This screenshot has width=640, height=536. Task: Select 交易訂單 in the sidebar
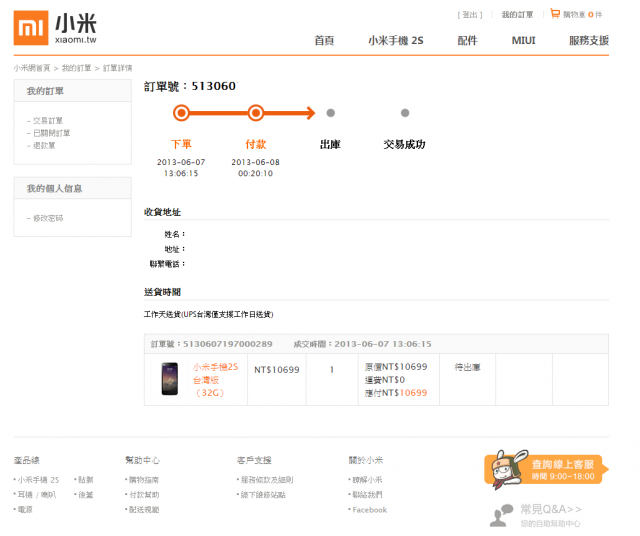(48, 120)
